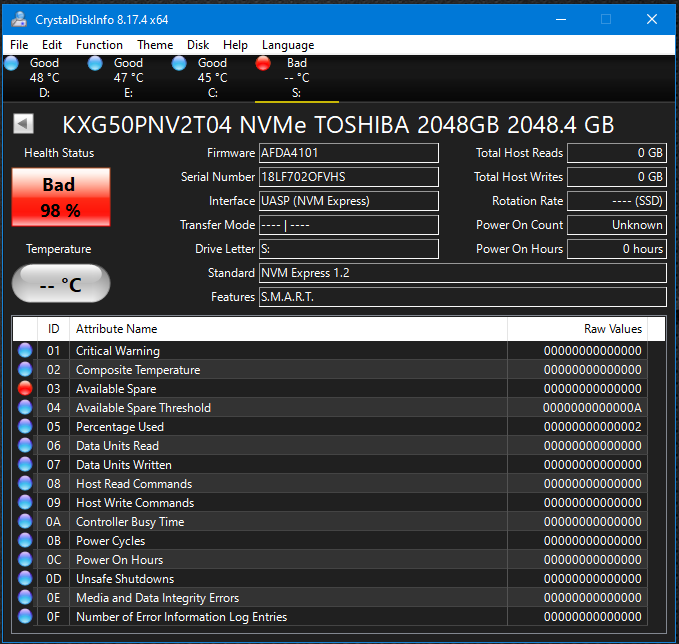This screenshot has height=644, width=679.
Task: Select Media and Data Integrity Errors attribute name
Action: 158,598
